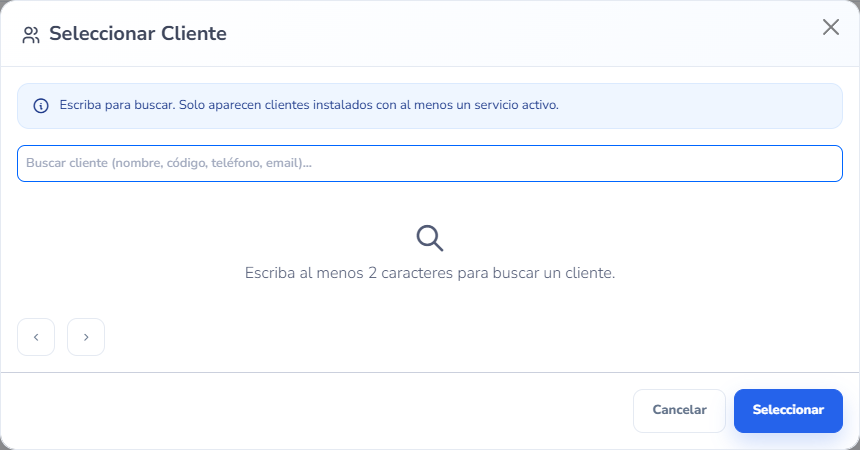Go to next page of results
860x450 pixels.
(86, 337)
